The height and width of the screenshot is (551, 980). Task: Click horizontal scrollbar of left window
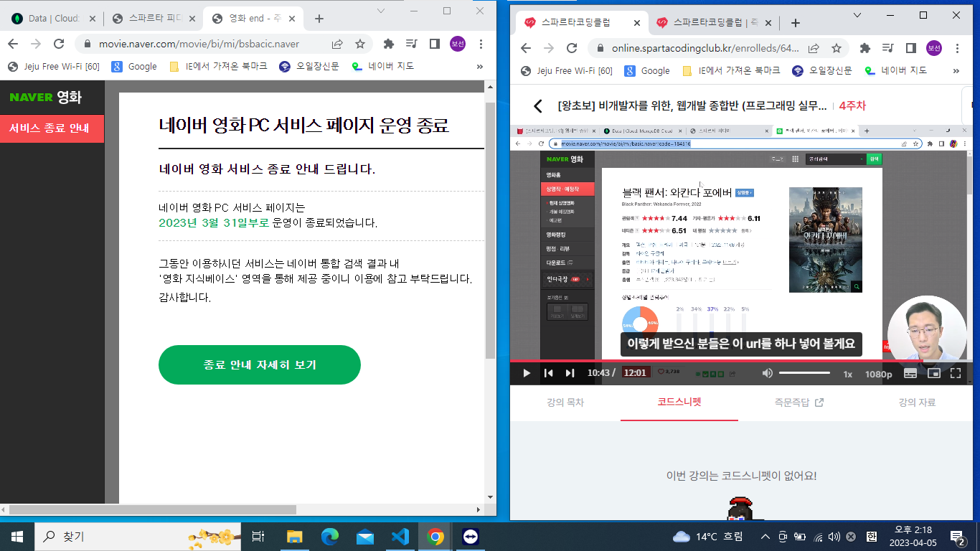coord(152,509)
